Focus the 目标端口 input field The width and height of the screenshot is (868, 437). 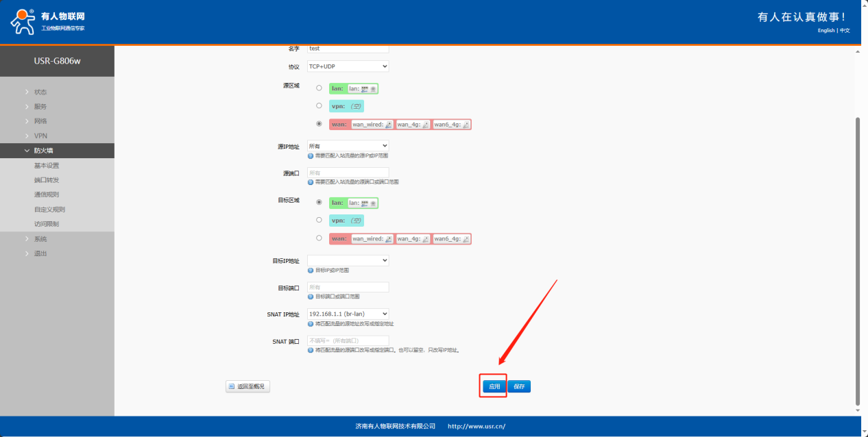[x=348, y=287]
